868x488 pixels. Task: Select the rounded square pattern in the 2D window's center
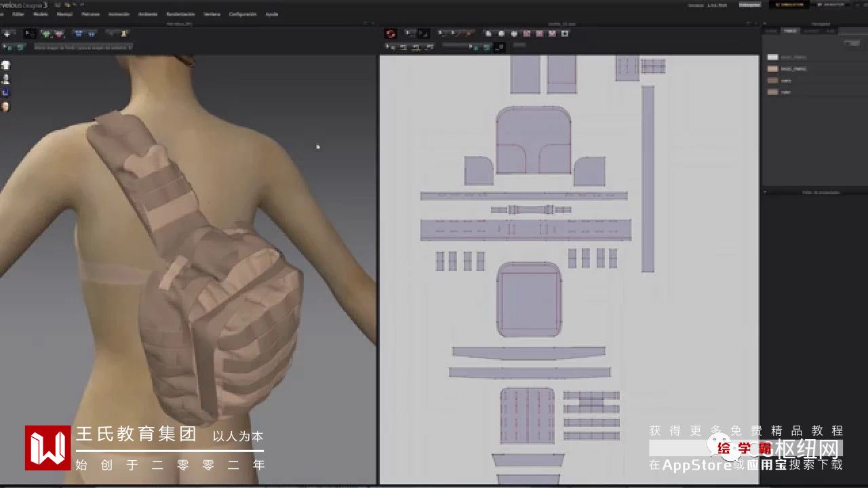529,300
